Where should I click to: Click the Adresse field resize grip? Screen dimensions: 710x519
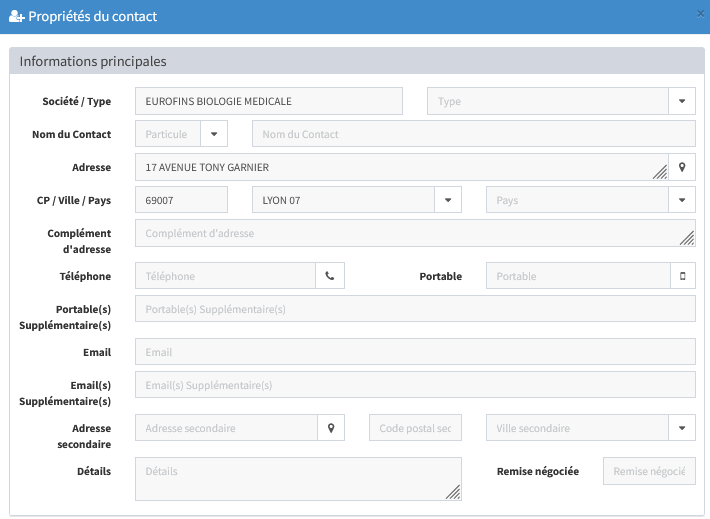click(x=660, y=172)
